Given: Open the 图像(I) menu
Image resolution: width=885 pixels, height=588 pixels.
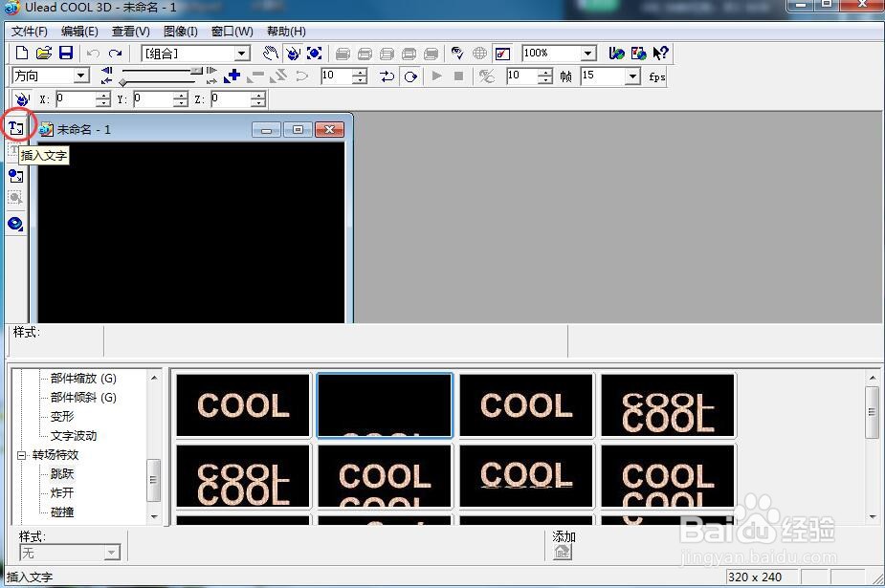Looking at the screenshot, I should click(x=181, y=32).
